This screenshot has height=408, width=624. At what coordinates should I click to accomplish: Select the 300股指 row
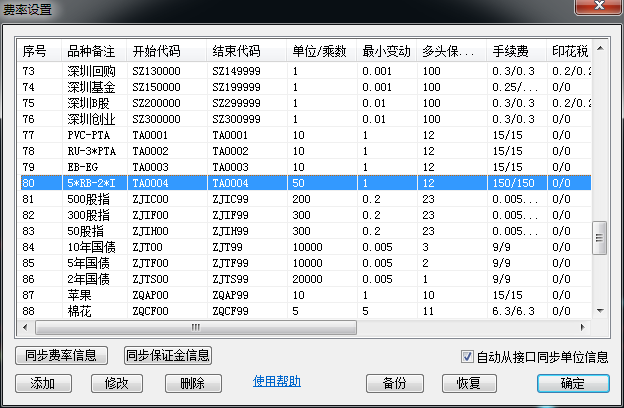tap(306, 215)
